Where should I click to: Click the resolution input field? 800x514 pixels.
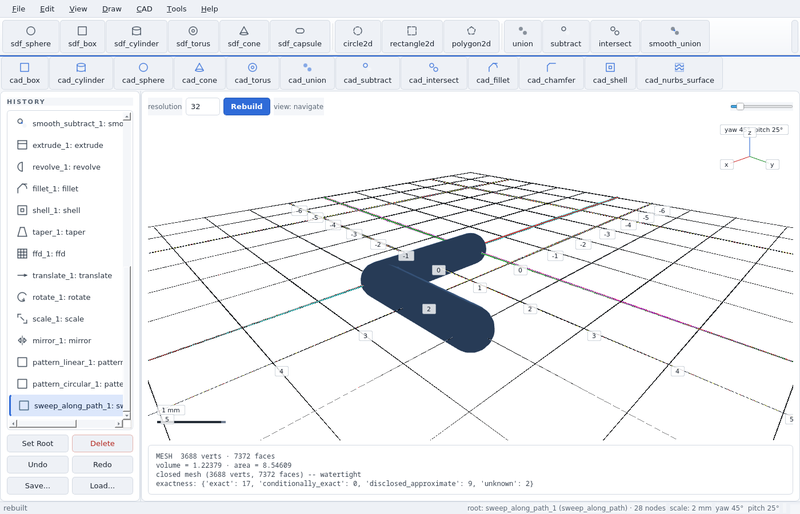click(203, 106)
